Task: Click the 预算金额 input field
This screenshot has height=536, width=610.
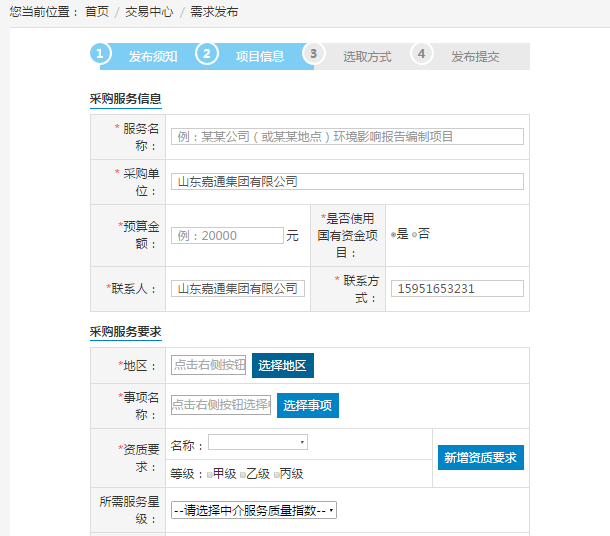Action: click(x=227, y=236)
